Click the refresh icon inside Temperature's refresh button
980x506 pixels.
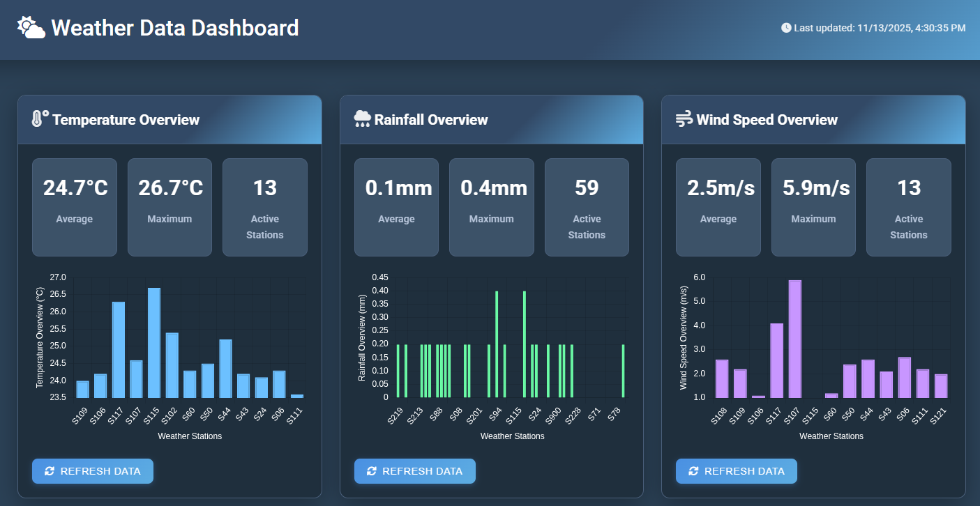click(49, 471)
